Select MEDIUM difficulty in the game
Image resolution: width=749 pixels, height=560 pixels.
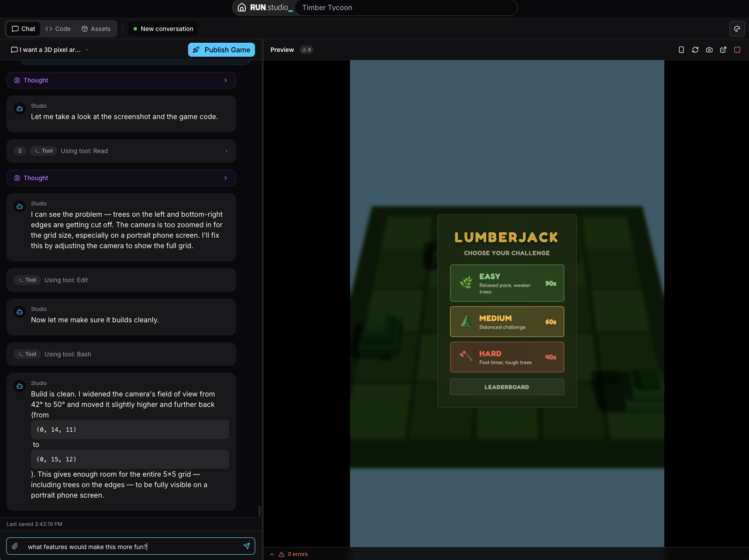[x=507, y=322]
